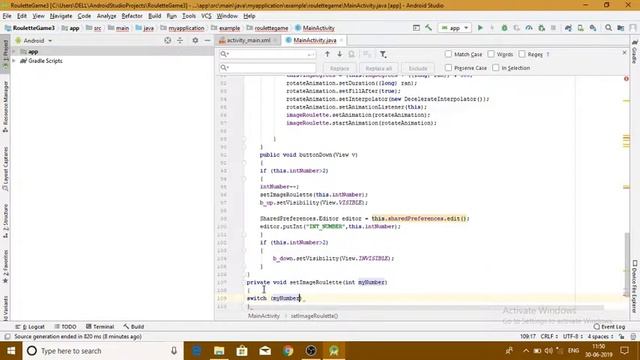Click the Make Project hammer icon

tap(429, 28)
